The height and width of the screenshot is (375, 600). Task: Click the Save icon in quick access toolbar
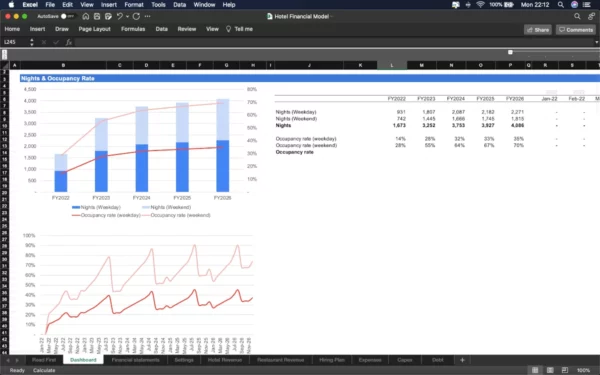tap(97, 16)
